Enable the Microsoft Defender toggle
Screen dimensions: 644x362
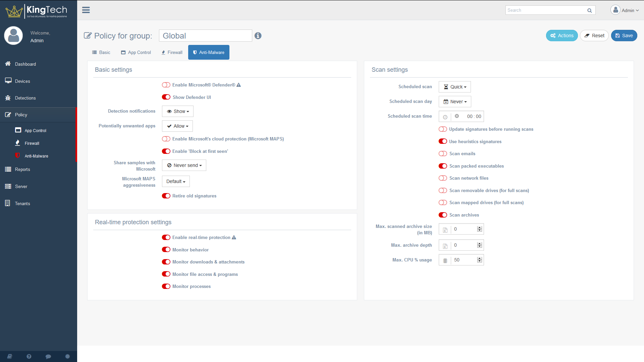(x=166, y=85)
